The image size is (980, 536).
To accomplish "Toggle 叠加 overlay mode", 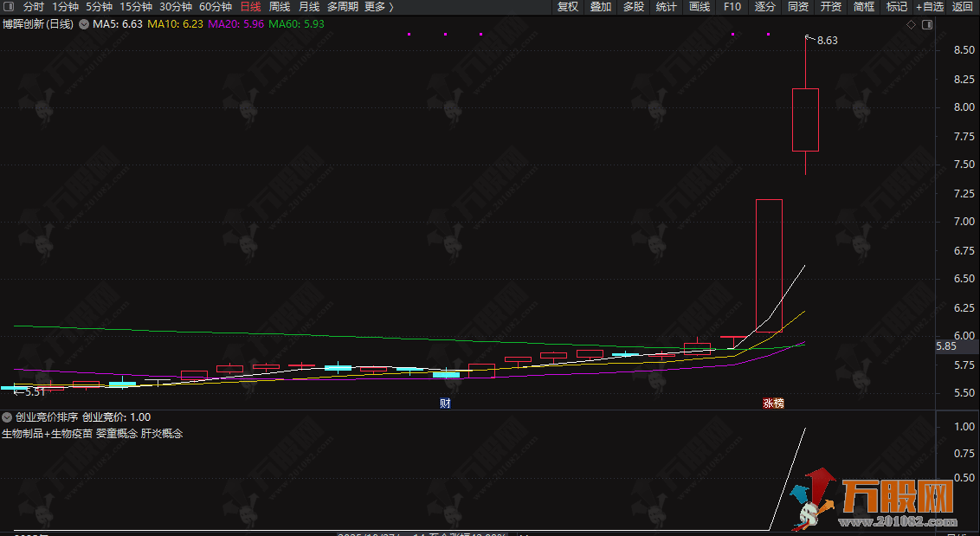I will (602, 6).
